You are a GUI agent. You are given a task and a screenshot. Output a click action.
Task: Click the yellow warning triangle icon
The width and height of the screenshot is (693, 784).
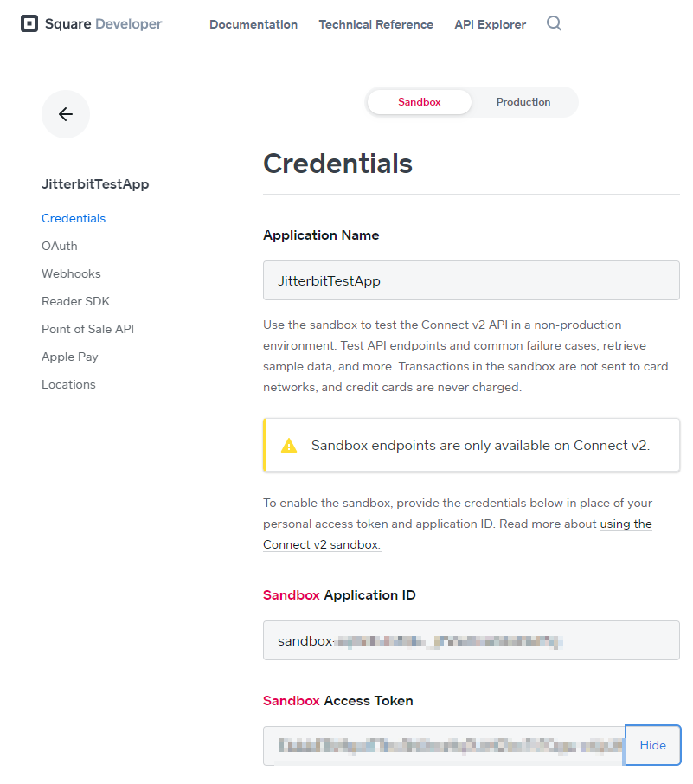coord(289,446)
